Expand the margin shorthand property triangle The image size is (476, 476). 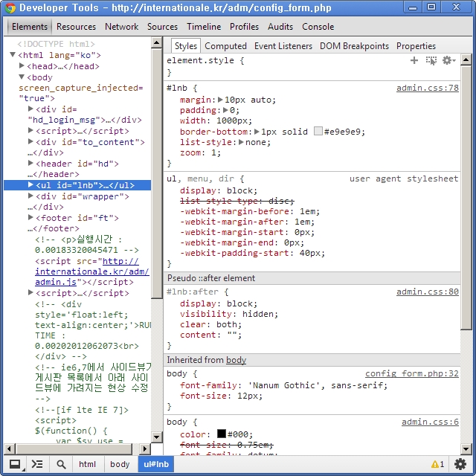click(221, 100)
